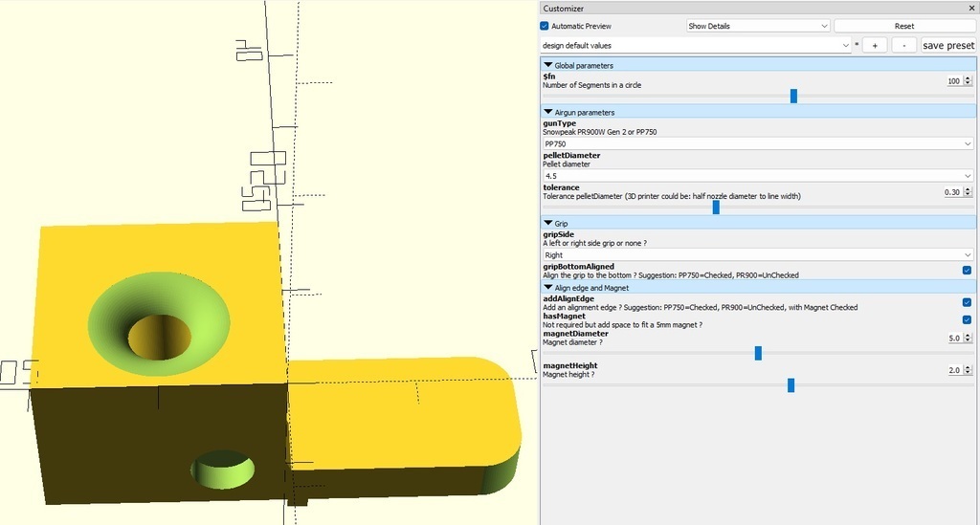Toggle the addAlignEdge checkbox
Viewport: 980px width, 525px height.
(967, 302)
